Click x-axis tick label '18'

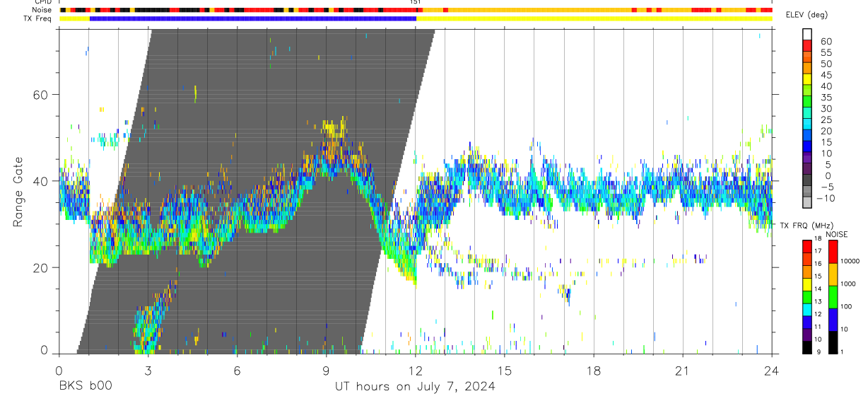594,371
